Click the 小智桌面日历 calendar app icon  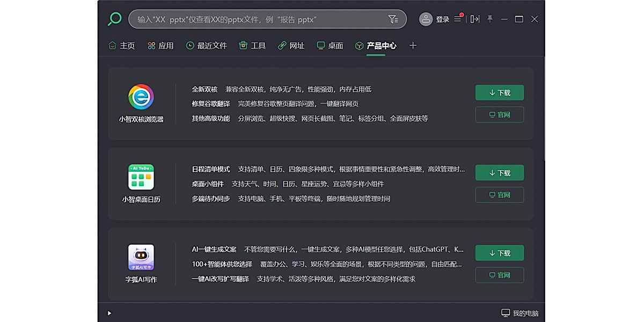pyautogui.click(x=141, y=177)
